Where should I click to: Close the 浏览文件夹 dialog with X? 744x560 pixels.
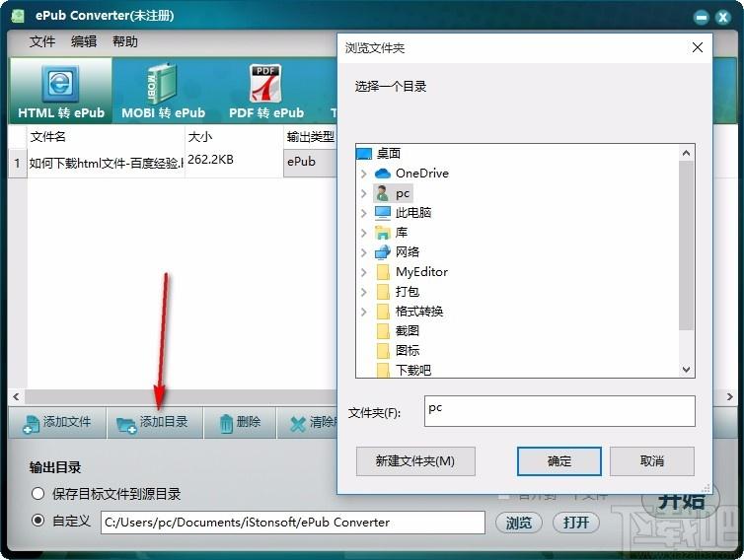pyautogui.click(x=697, y=47)
